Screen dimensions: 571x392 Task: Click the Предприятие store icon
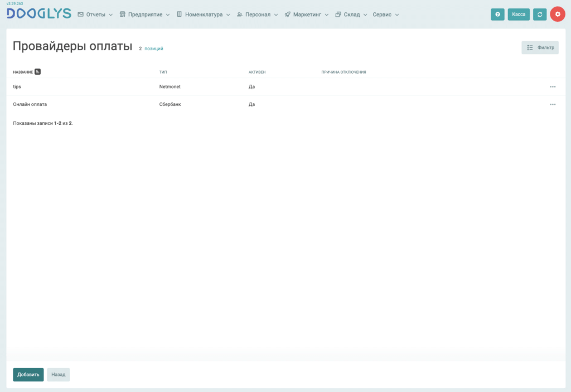(122, 14)
